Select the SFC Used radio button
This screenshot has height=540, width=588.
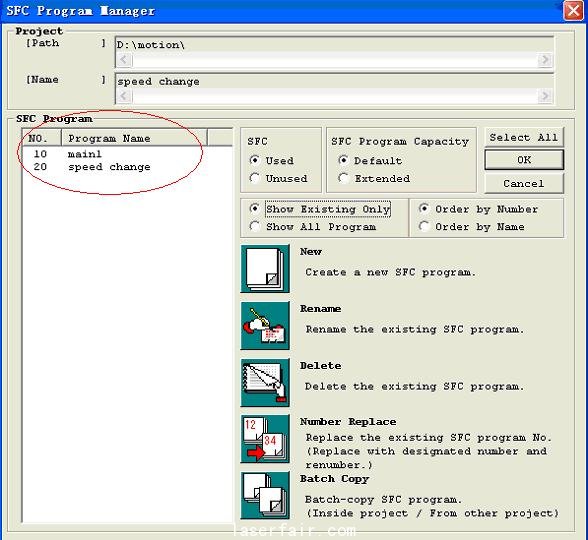click(x=255, y=160)
